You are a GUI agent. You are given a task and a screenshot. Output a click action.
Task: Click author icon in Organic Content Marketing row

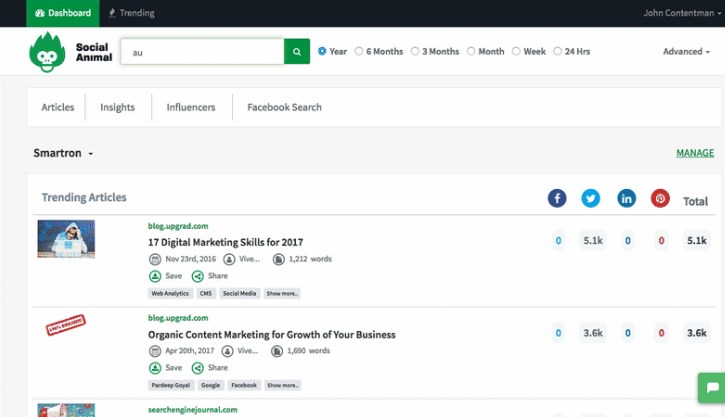pos(227,351)
